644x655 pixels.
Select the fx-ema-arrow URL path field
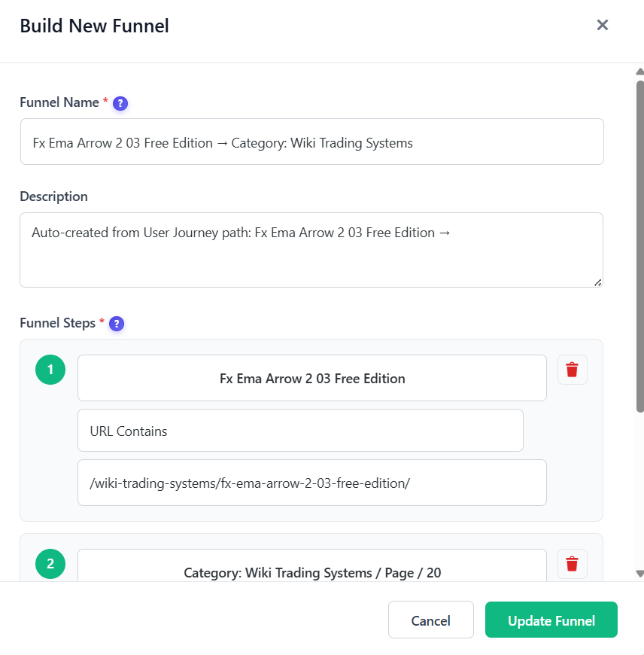(x=311, y=483)
